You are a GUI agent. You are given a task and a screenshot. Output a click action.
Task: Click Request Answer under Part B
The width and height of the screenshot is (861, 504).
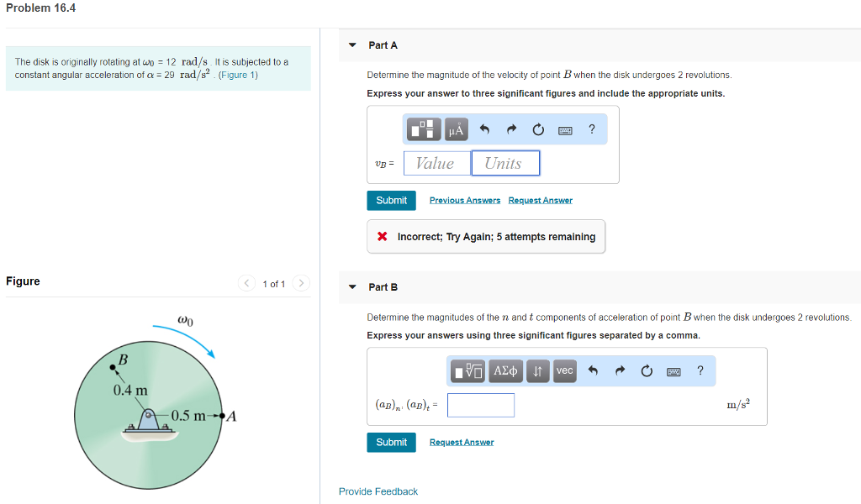coord(461,441)
